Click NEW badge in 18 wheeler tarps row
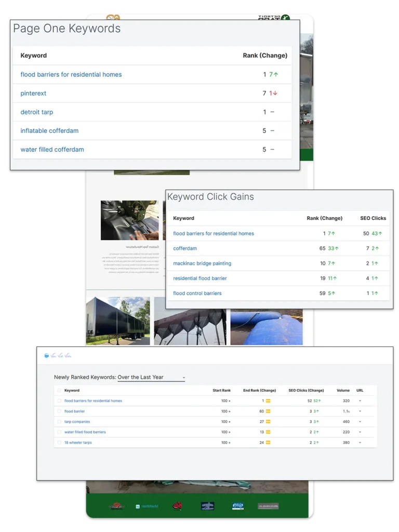This screenshot has height=532, width=399. pos(268,443)
